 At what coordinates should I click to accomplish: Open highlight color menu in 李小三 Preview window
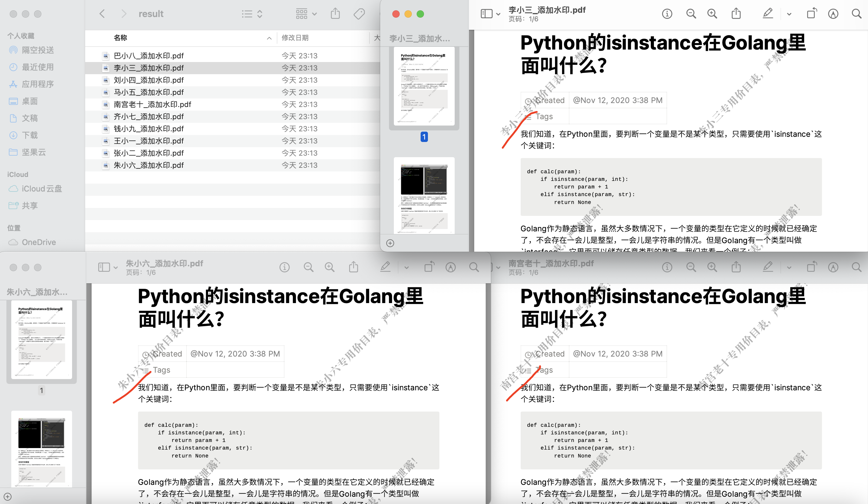[x=789, y=14]
